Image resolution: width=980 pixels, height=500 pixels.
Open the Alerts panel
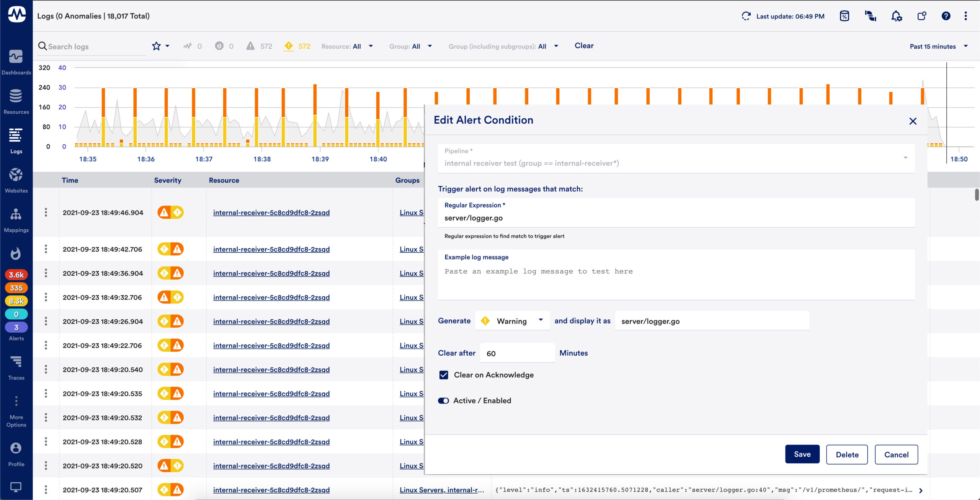(x=16, y=327)
